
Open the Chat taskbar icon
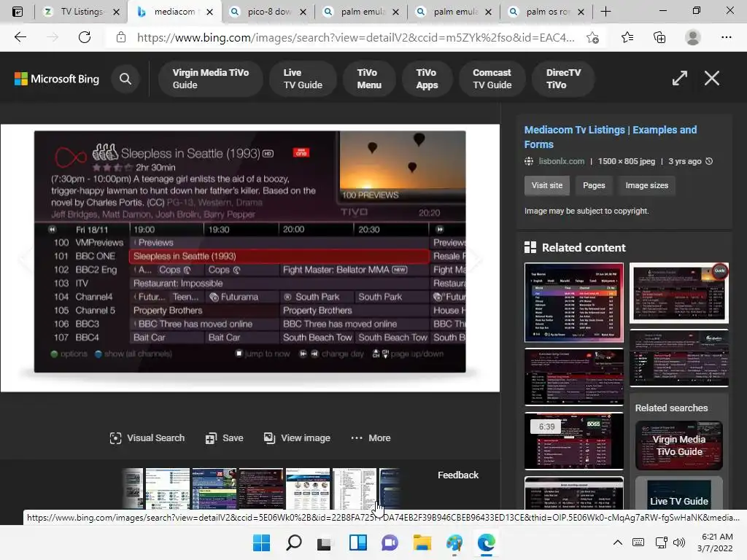coord(390,542)
